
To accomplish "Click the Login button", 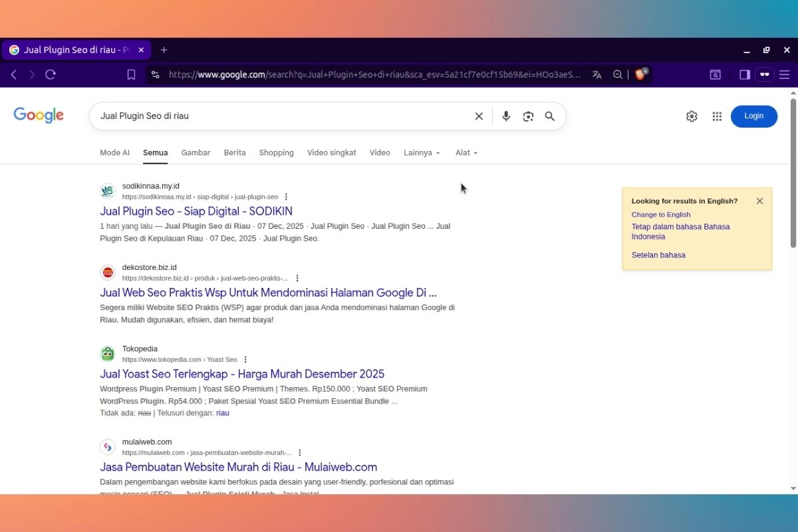I will point(753,116).
